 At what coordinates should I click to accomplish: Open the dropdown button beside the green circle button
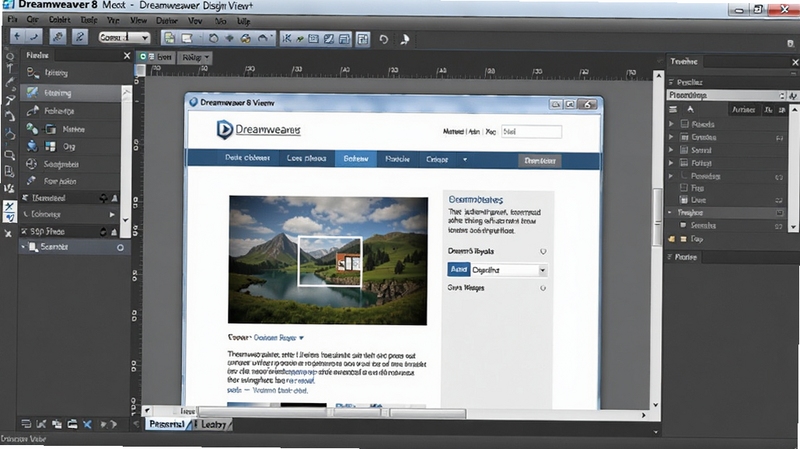pos(194,57)
